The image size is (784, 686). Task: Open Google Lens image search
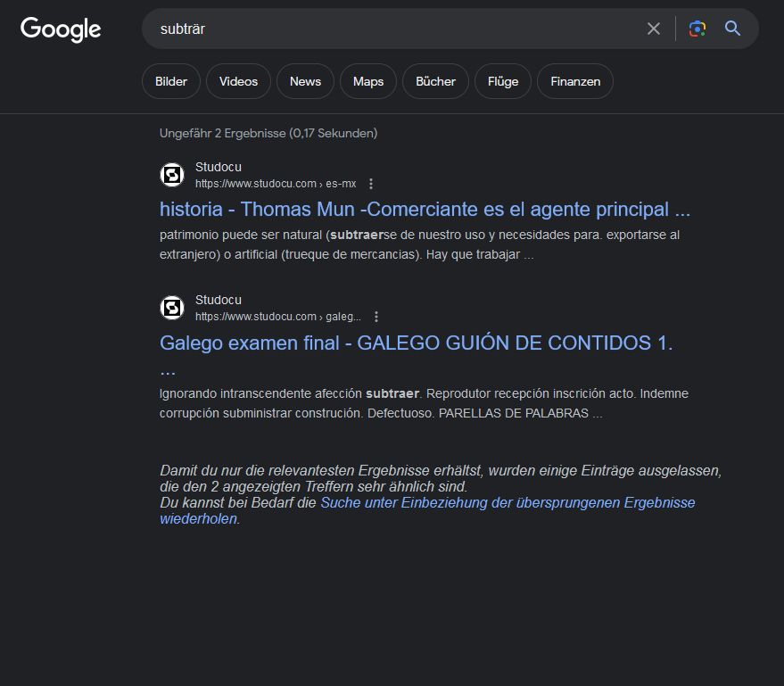(697, 29)
